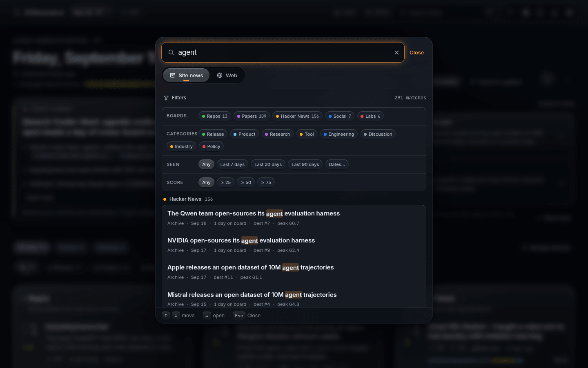This screenshot has width=588, height=368.
Task: Filter by Engineering category
Action: (339, 134)
